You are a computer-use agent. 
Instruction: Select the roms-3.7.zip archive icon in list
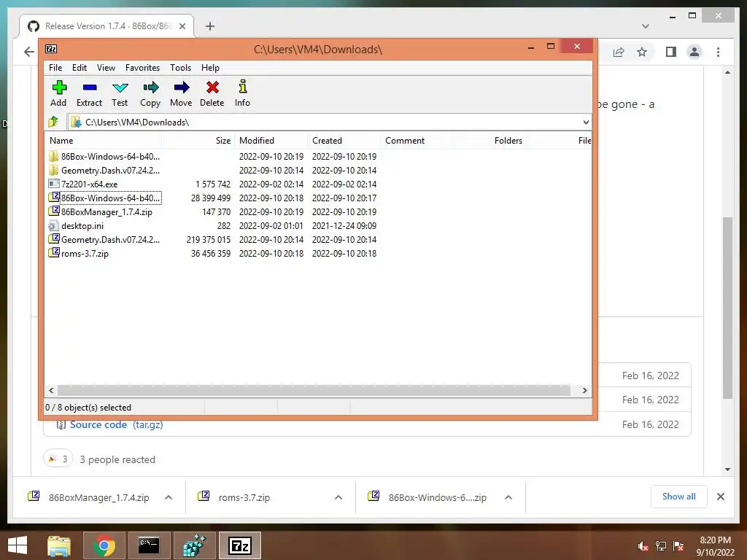pos(54,253)
